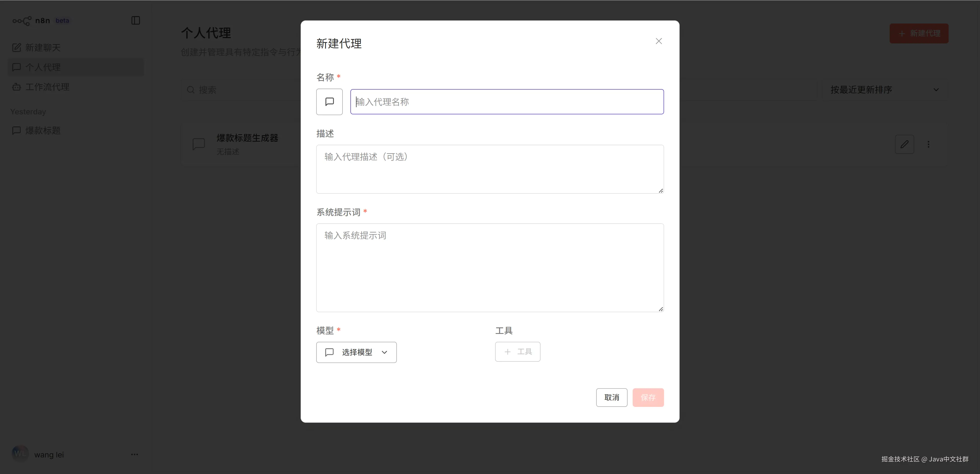Select 工作流代理 in the sidebar
Screen dimensions: 980x474
click(x=47, y=87)
